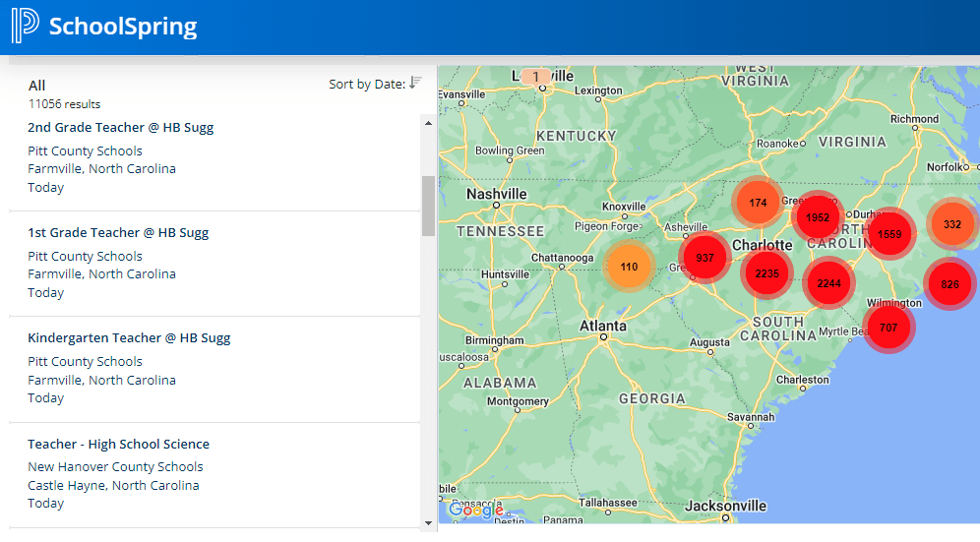Click the 1952 jobs cluster marker
This screenshot has width=980, height=542.
coord(817,217)
